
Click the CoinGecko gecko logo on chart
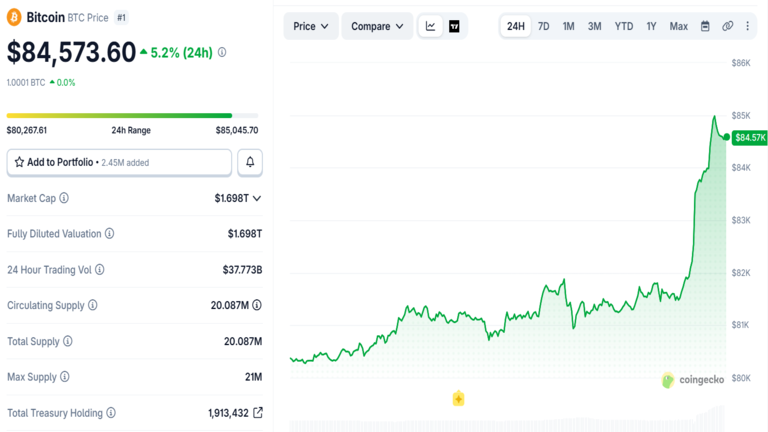[x=668, y=380]
